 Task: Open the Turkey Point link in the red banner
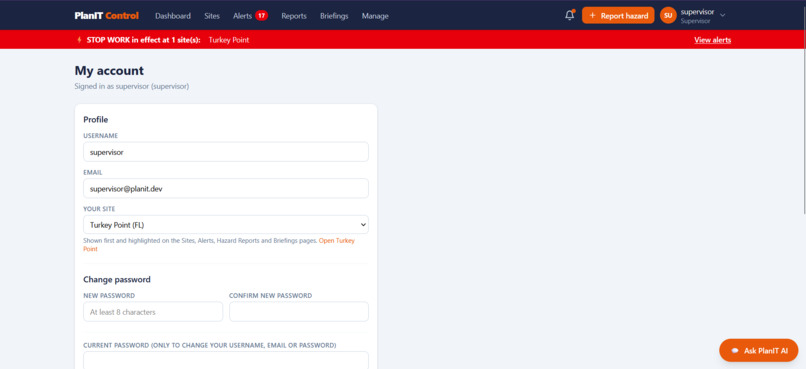coord(229,40)
